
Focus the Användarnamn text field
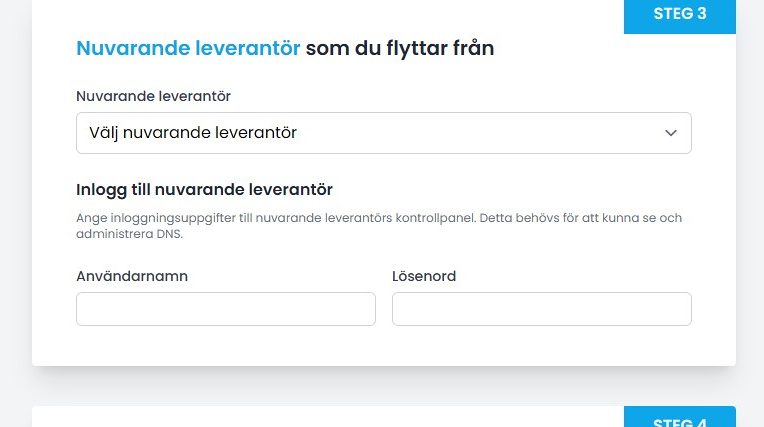[226, 309]
